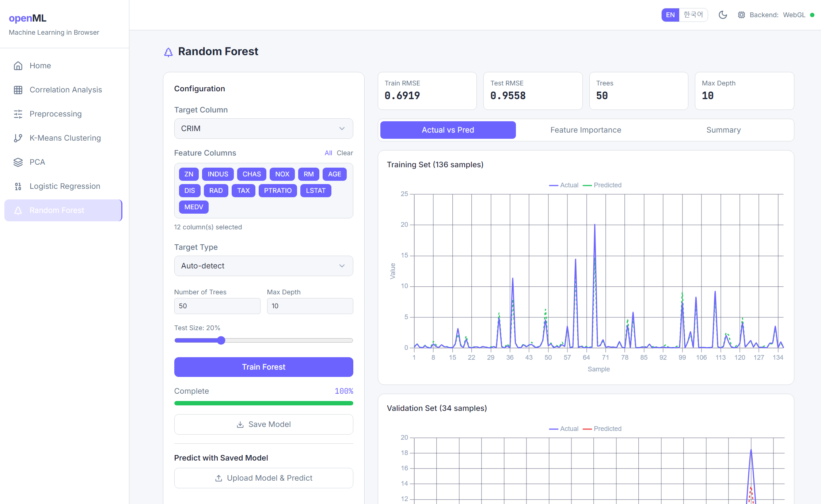Open the Target Column CRIM dropdown
Viewport: 821px width, 504px height.
tap(263, 129)
